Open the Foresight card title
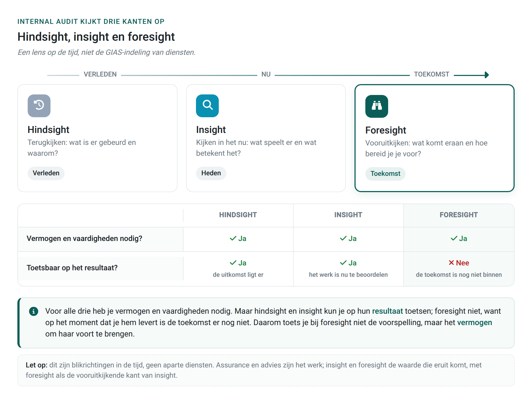 [x=386, y=130]
